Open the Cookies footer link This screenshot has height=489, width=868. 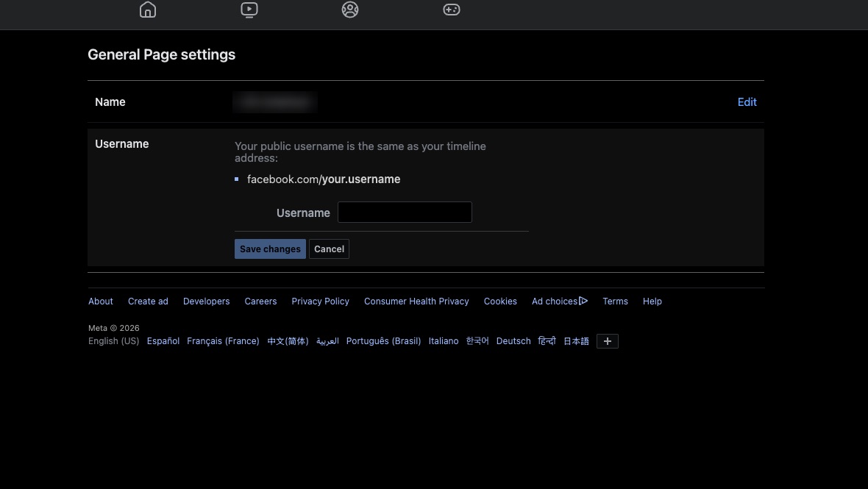click(500, 301)
